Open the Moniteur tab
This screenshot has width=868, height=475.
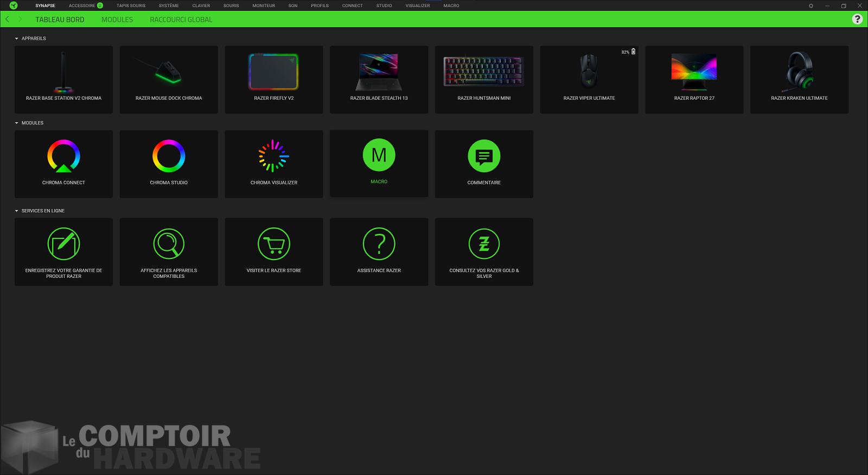click(x=264, y=5)
